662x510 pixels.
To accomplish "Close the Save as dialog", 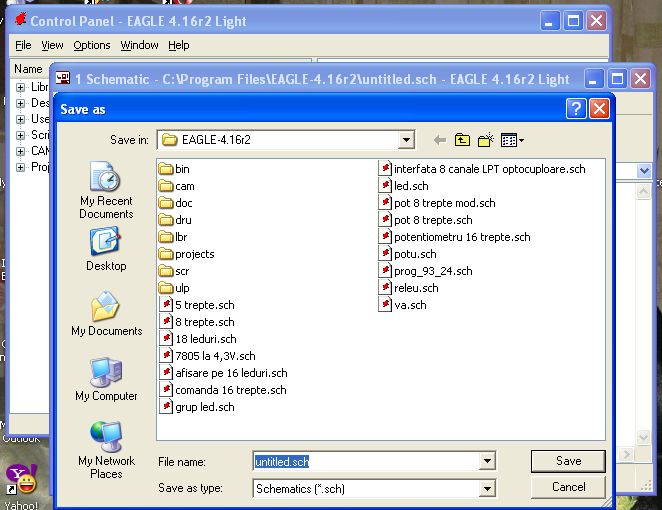I will 599,109.
